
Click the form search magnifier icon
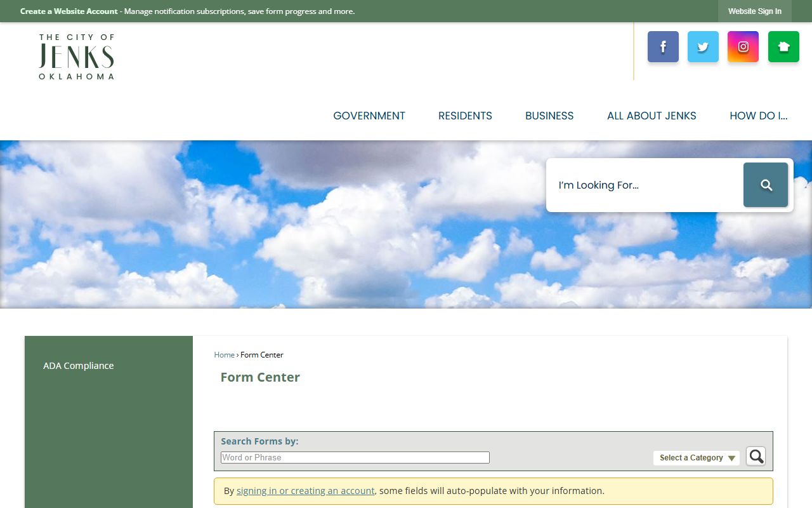pos(756,457)
